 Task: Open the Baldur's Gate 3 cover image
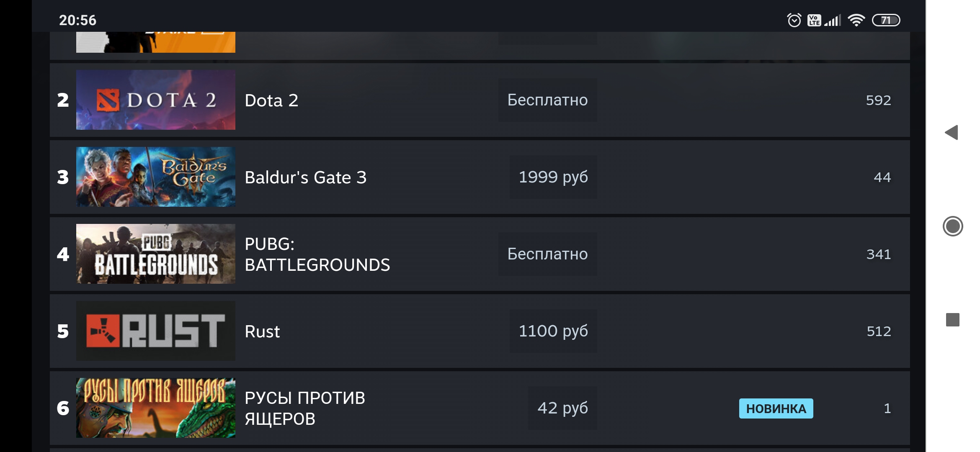point(155,177)
